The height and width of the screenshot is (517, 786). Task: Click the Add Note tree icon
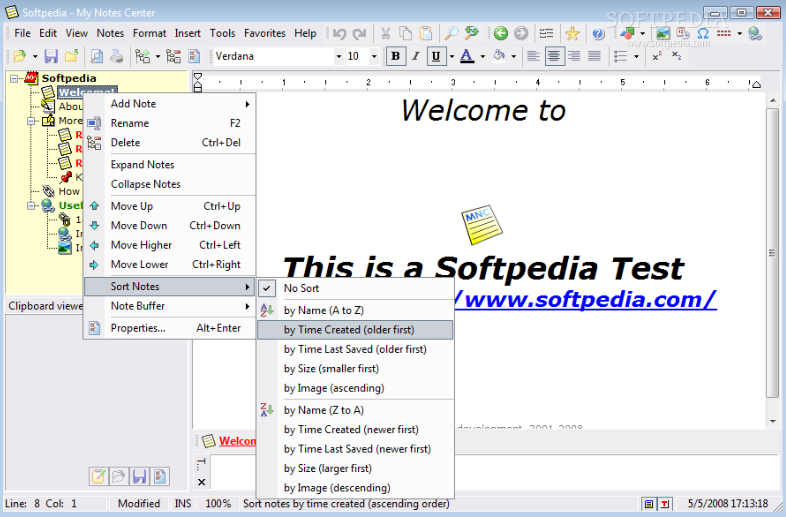(x=142, y=56)
